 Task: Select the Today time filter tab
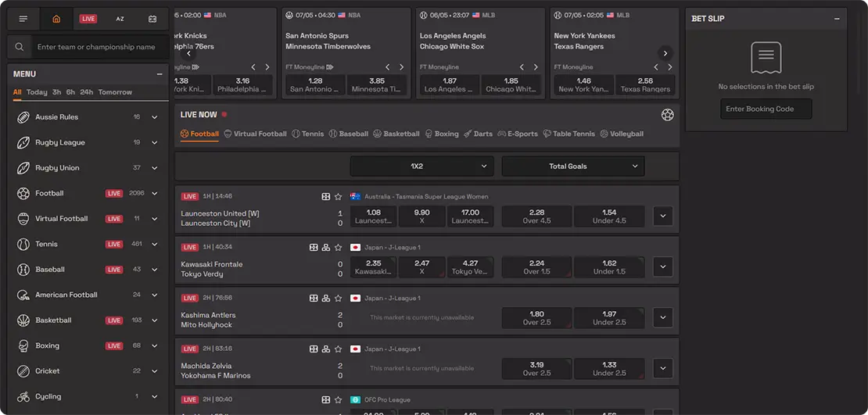[x=37, y=92]
